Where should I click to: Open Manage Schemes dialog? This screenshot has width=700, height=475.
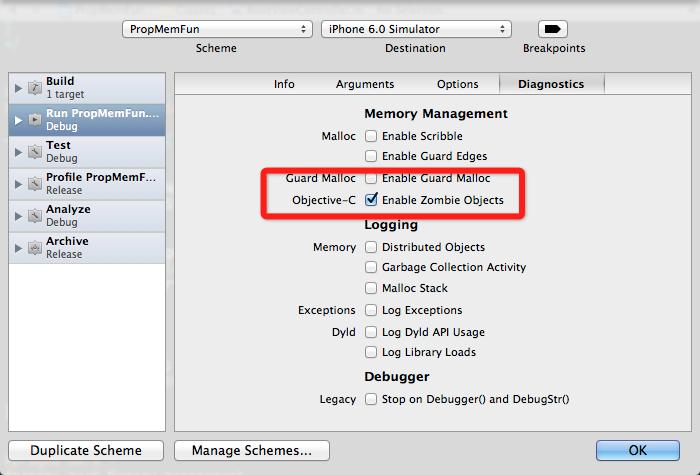point(251,450)
